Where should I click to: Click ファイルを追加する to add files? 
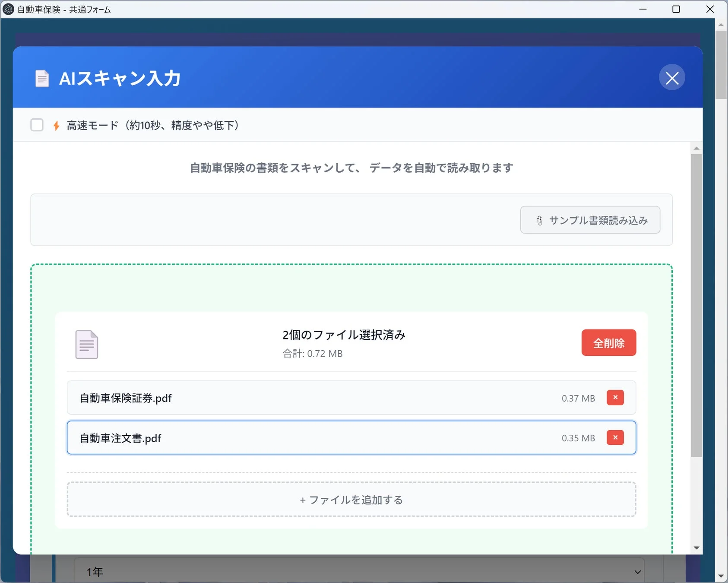coord(351,500)
